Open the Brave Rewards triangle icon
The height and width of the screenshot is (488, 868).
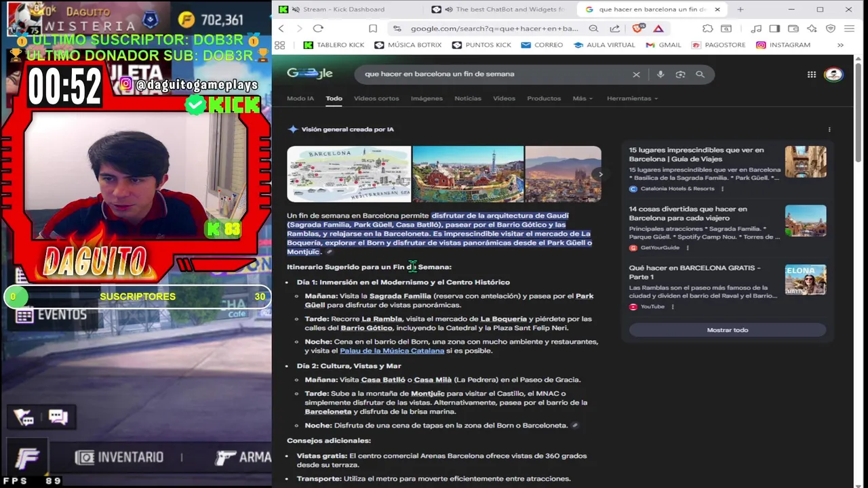click(658, 28)
